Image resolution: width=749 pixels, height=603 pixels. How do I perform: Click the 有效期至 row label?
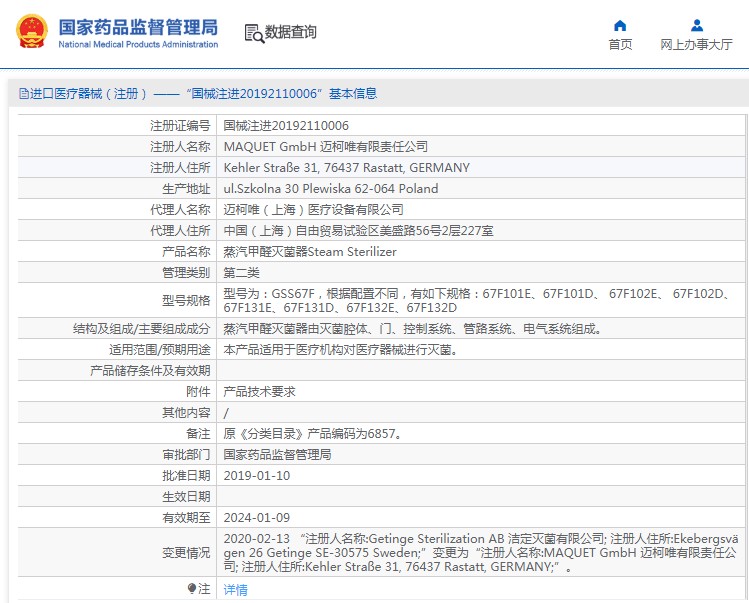coord(186,518)
